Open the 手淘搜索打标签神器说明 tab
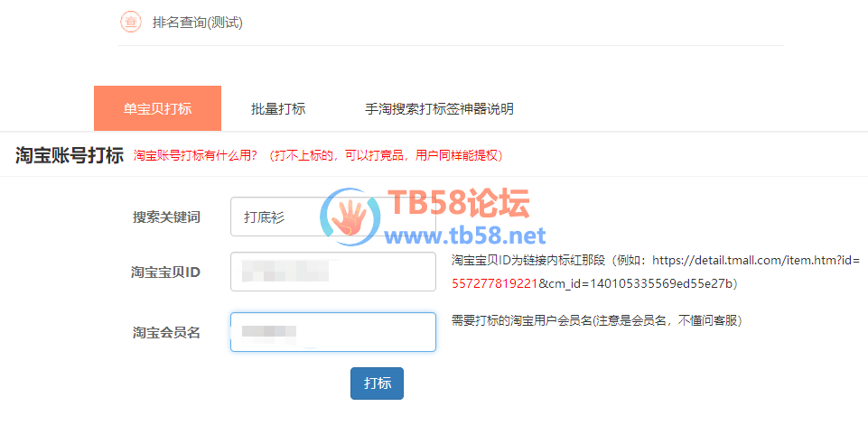 (439, 109)
